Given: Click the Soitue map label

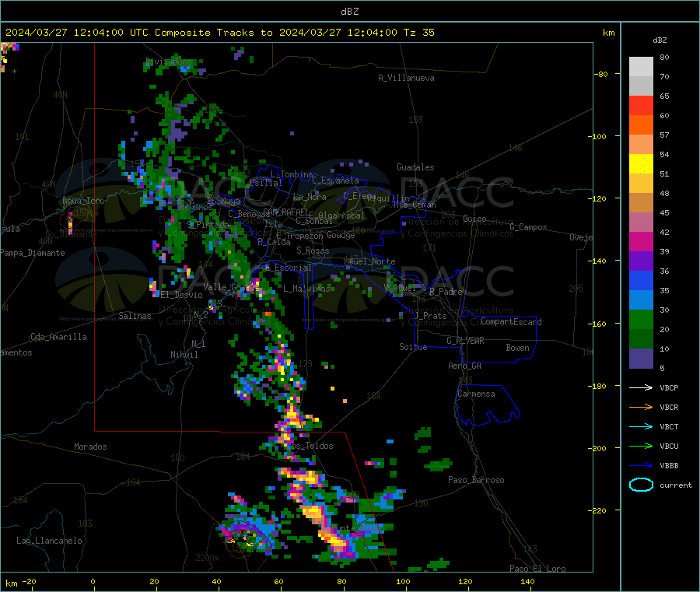Looking at the screenshot, I should point(413,347).
